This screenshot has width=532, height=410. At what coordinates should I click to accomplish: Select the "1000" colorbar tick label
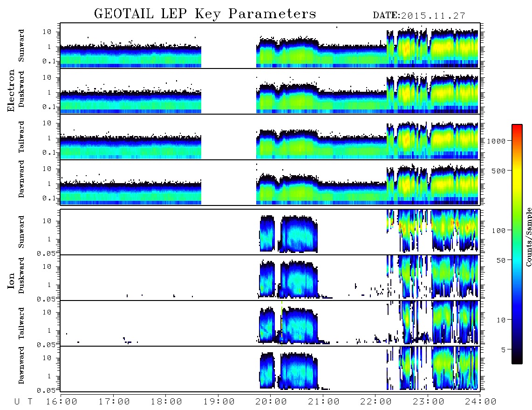click(x=496, y=141)
